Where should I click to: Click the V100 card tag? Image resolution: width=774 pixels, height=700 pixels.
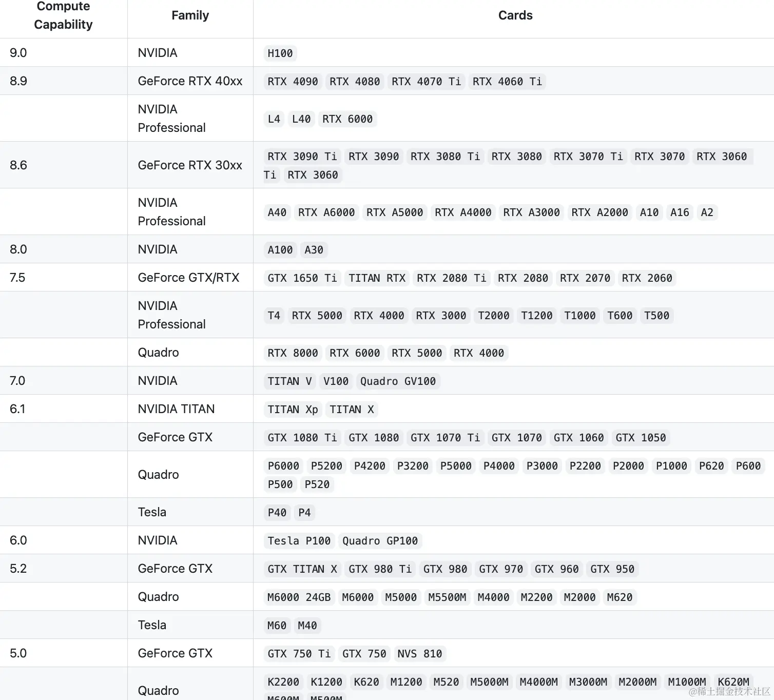coord(336,381)
